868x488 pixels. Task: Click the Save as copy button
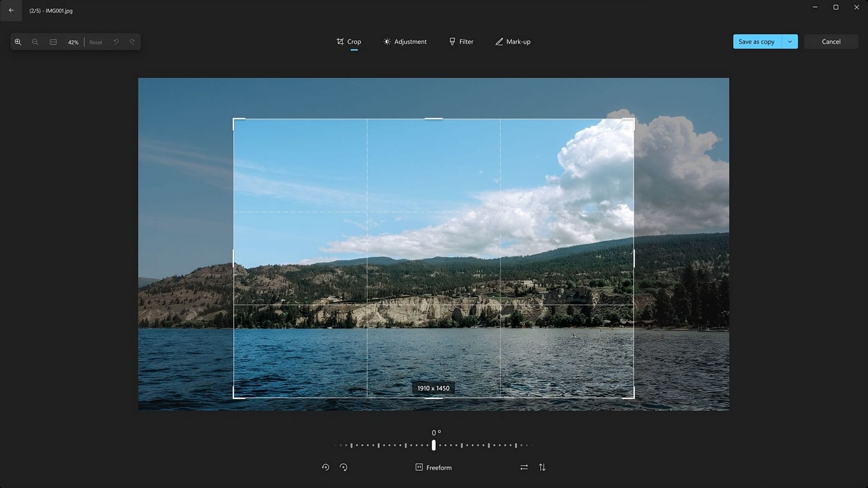(756, 41)
